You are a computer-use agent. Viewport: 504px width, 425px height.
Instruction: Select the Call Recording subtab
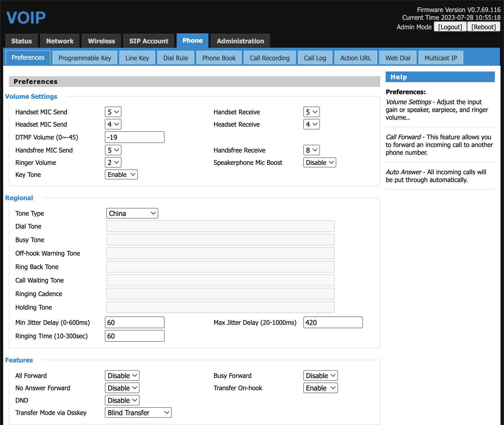(x=269, y=58)
